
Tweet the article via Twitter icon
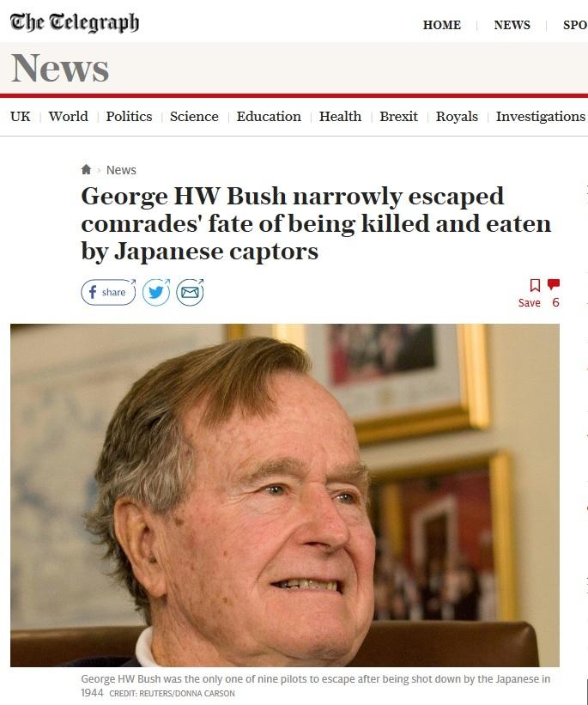(x=156, y=292)
